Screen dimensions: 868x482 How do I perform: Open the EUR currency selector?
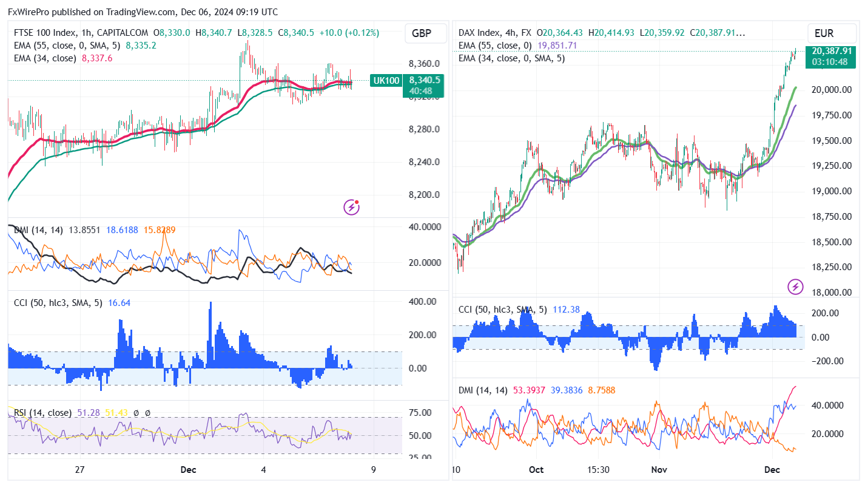[831, 33]
